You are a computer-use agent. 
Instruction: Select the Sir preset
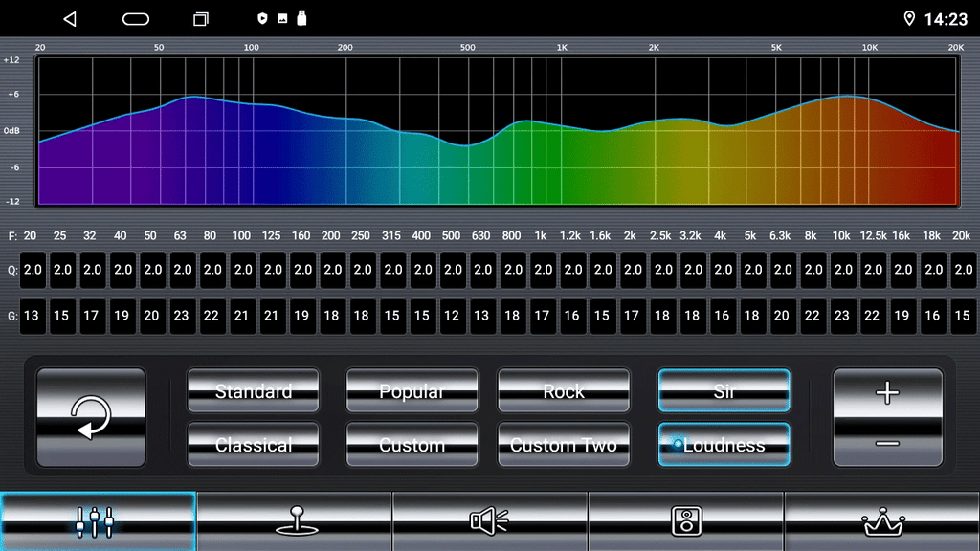point(724,391)
